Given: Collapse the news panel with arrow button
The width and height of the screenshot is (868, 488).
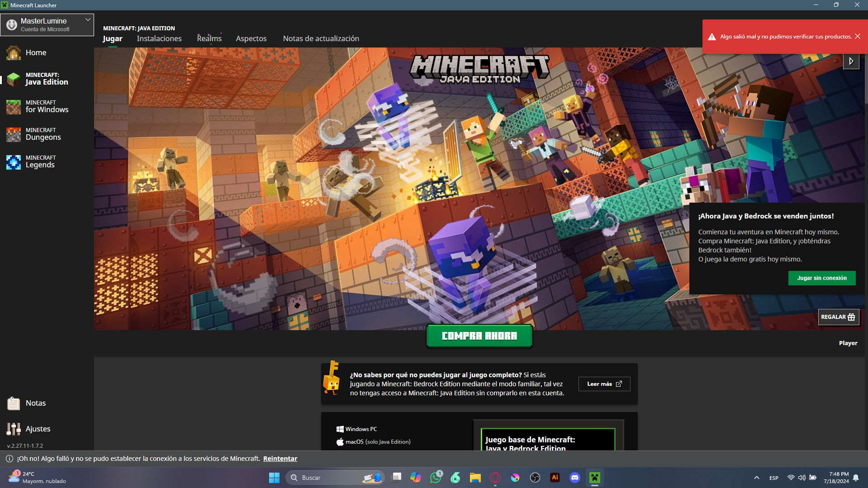Looking at the screenshot, I should click(851, 61).
